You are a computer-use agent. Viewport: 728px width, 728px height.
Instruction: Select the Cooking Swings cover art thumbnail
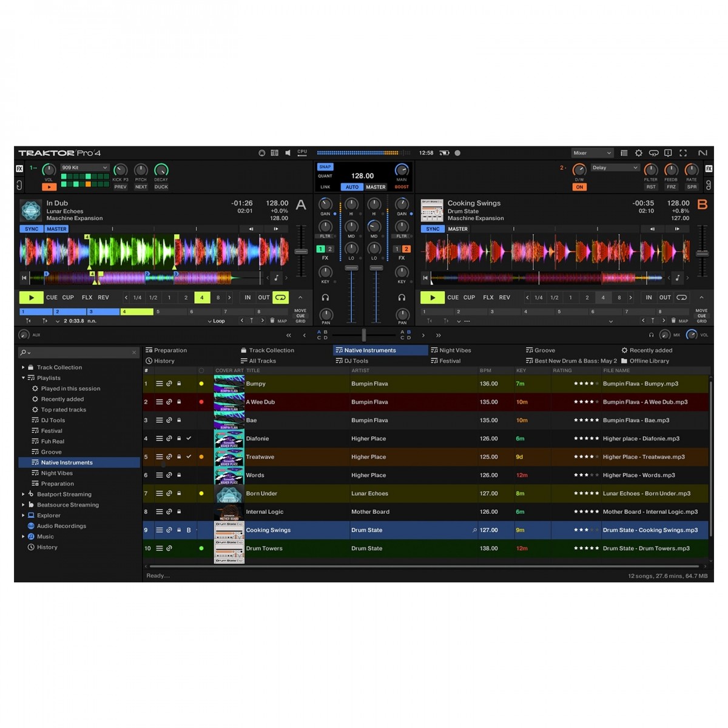(x=229, y=530)
